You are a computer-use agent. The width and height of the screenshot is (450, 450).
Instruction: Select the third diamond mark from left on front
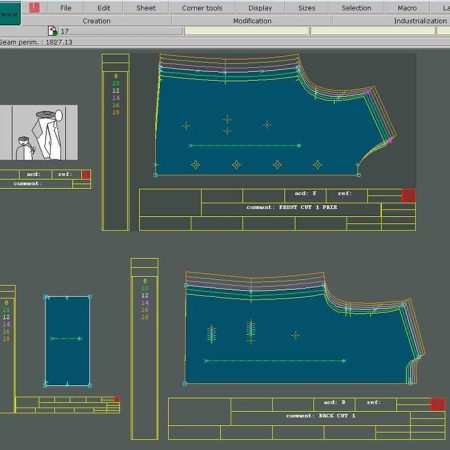click(277, 164)
